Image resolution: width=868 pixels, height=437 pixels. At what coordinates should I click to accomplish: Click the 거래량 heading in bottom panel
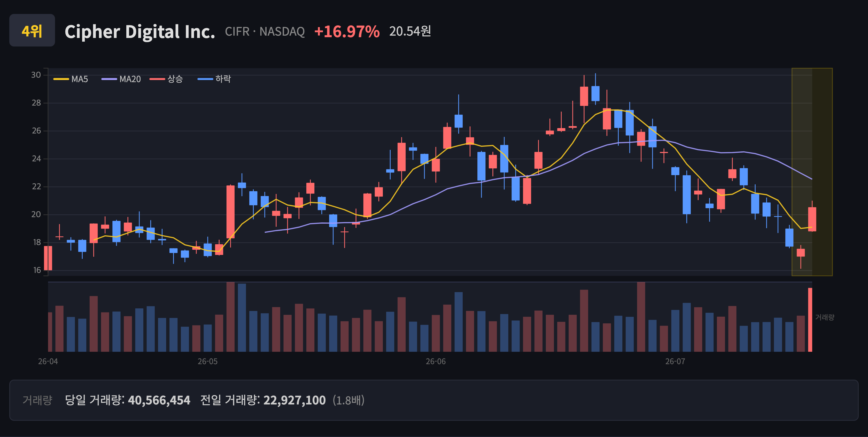pyautogui.click(x=37, y=400)
